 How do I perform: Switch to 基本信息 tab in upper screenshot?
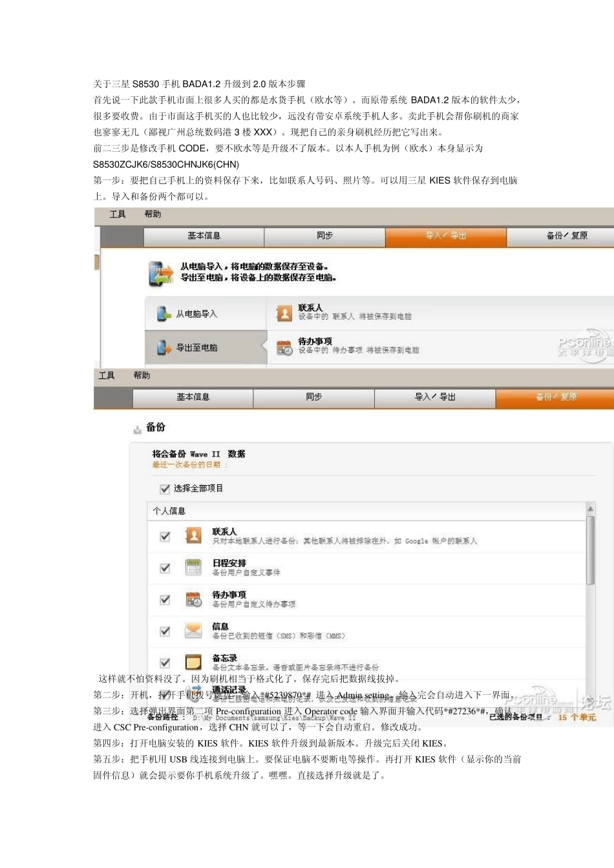204,236
